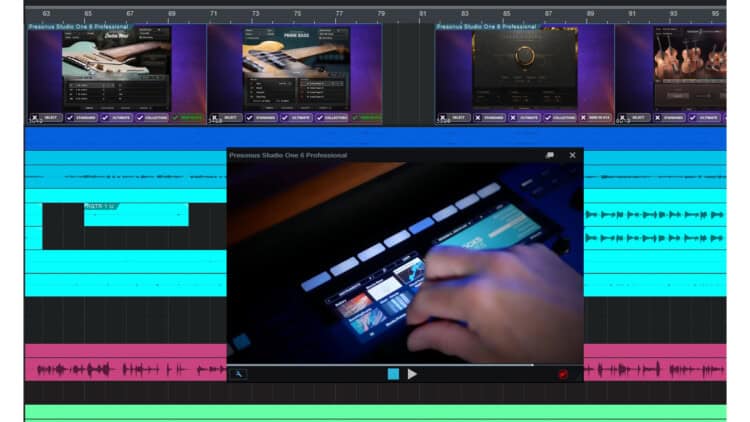
Task: Stop video playback with the blue square
Action: [x=393, y=374]
